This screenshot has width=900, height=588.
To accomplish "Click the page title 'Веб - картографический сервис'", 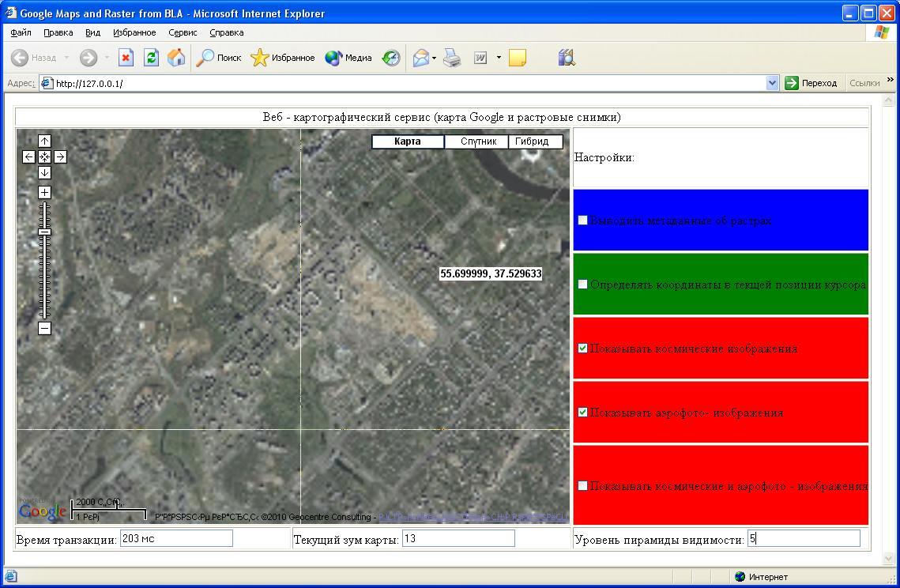I will pyautogui.click(x=347, y=117).
